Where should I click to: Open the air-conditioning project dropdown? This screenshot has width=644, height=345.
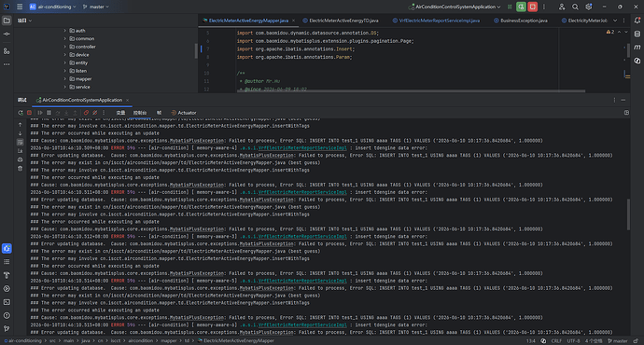[52, 7]
